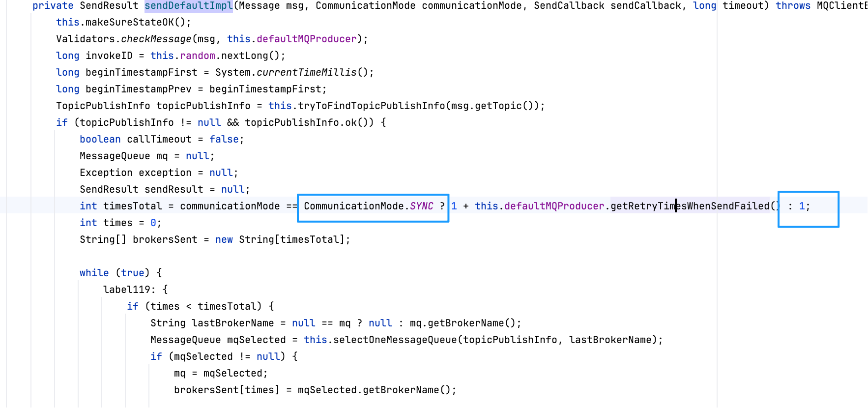Image resolution: width=868 pixels, height=408 pixels.
Task: Click the defaultMQProducer field in the checkMessage line
Action: click(x=307, y=39)
